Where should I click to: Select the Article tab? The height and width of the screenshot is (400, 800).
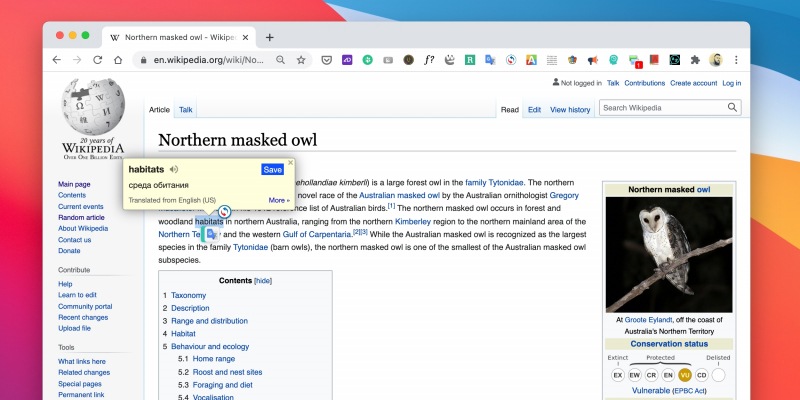point(159,109)
